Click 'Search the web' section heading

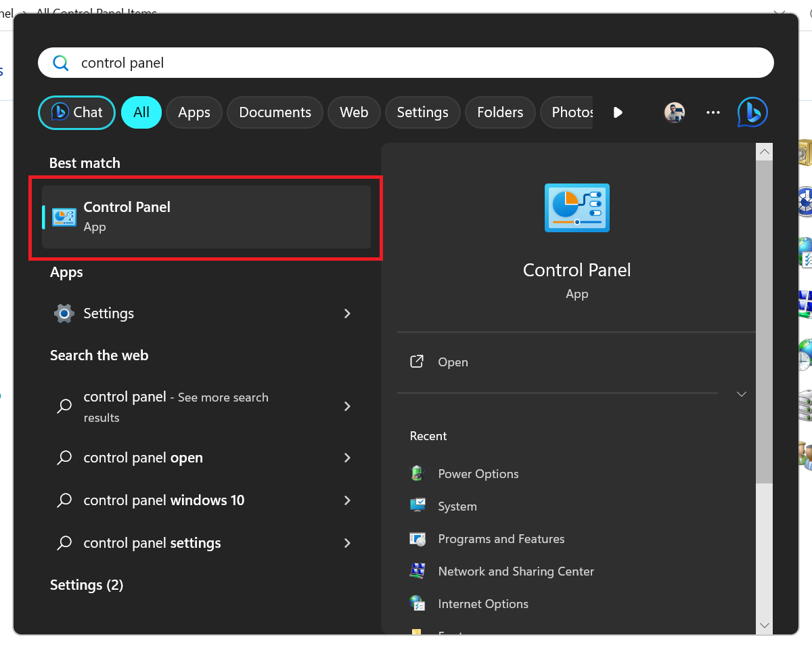pyautogui.click(x=99, y=355)
